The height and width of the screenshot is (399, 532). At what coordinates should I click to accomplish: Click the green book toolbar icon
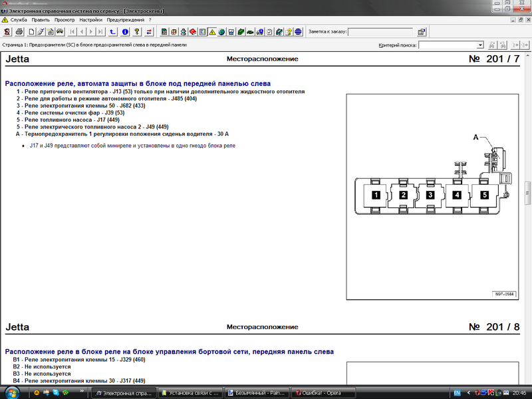pyautogui.click(x=241, y=32)
